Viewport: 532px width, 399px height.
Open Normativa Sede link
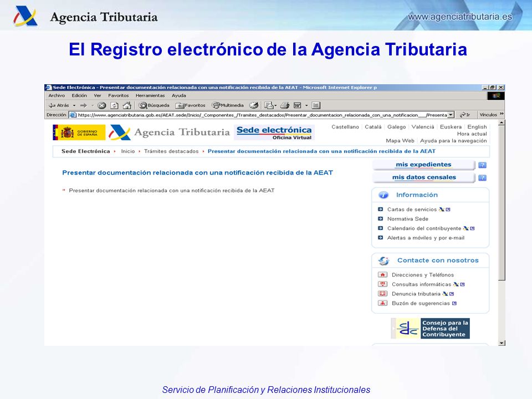[x=407, y=219]
